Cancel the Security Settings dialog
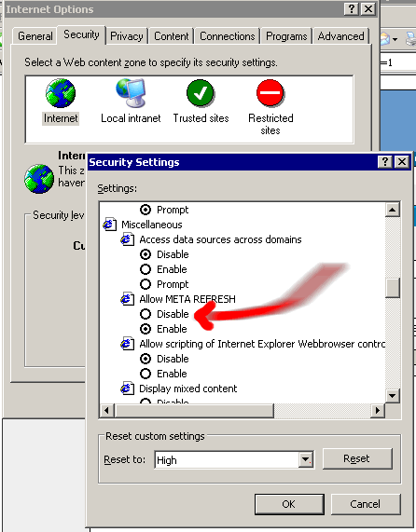 click(x=366, y=504)
